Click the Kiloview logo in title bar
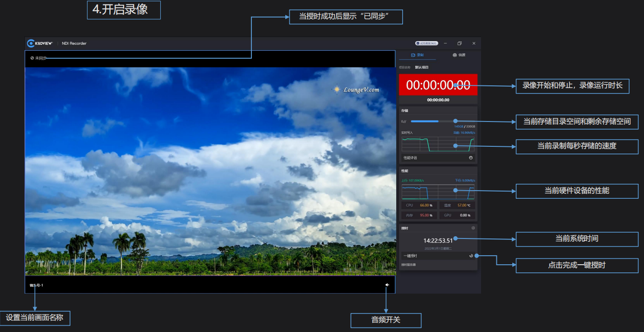This screenshot has height=332, width=644. tap(40, 43)
